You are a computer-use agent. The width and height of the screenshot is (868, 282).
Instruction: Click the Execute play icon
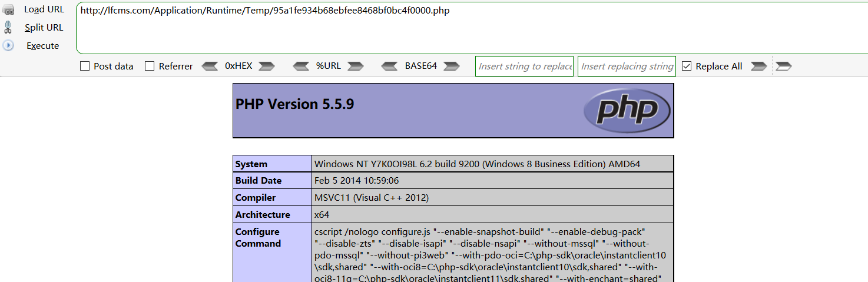(8, 45)
